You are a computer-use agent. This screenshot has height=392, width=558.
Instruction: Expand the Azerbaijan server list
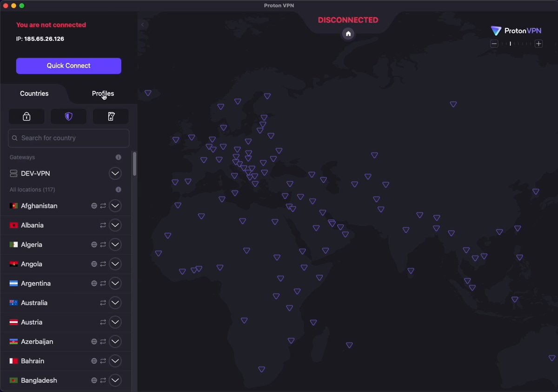[115, 341]
